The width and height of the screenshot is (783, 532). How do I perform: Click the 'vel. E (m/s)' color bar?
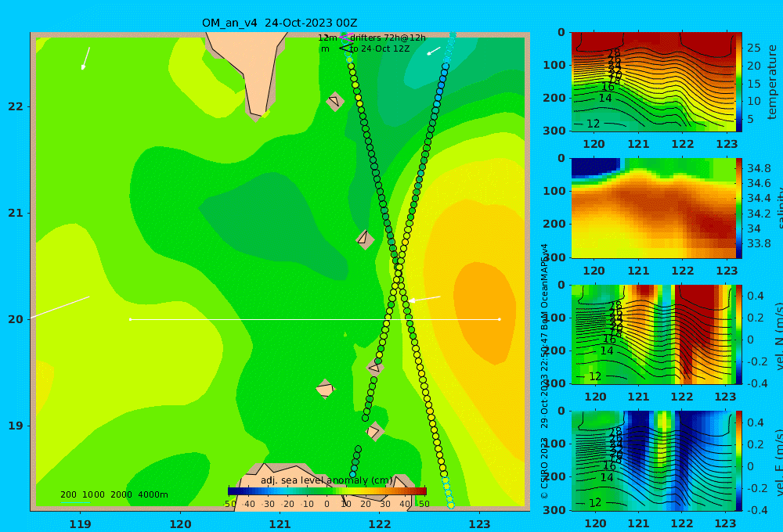(739, 461)
